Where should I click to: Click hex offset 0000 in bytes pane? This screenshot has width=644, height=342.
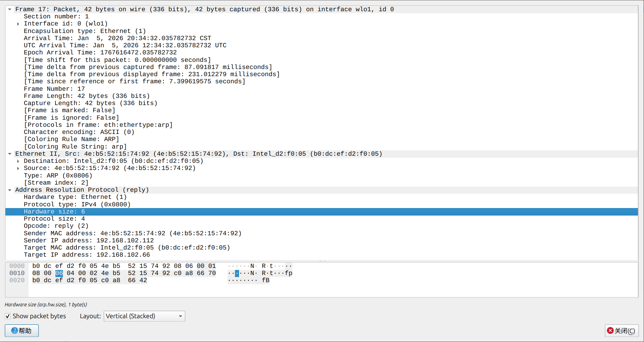(17, 266)
